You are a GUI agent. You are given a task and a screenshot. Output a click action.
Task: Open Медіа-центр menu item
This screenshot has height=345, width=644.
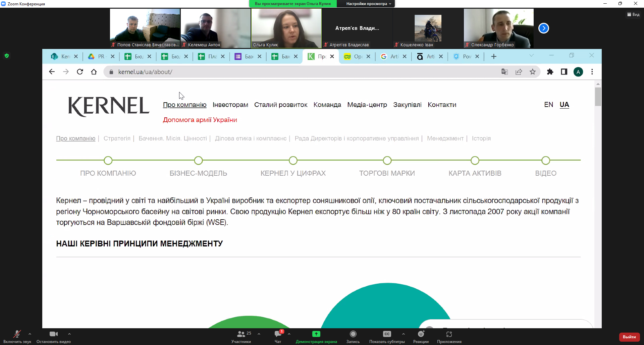367,105
